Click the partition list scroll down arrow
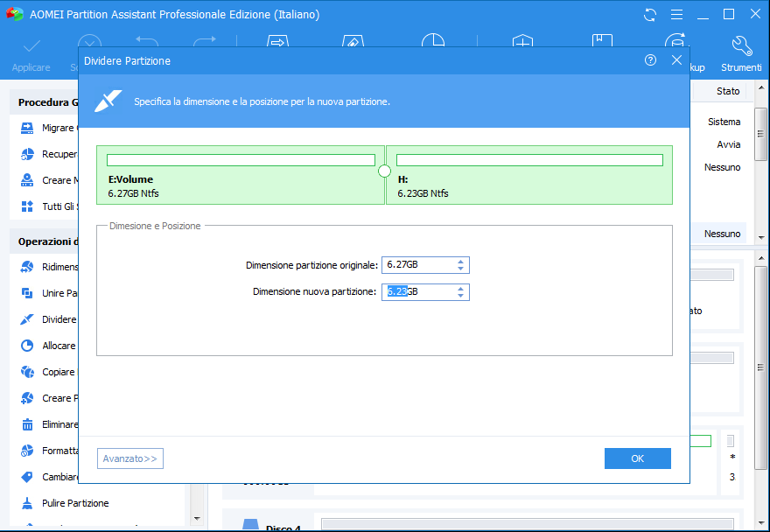The width and height of the screenshot is (770, 532). coord(761,237)
